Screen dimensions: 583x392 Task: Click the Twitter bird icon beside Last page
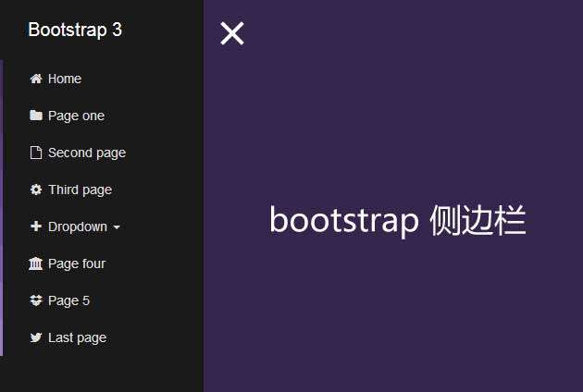[36, 337]
